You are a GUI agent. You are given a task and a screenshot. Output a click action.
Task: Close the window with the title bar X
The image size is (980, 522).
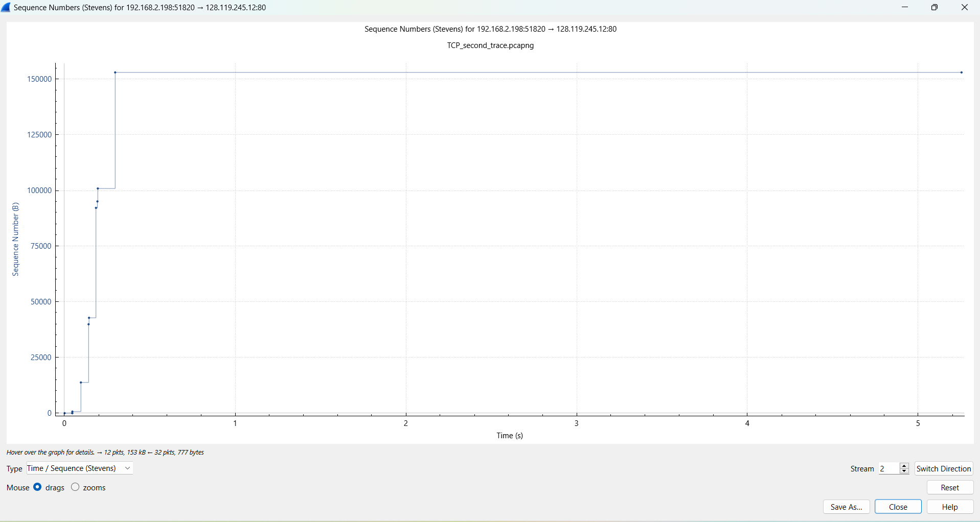965,8
